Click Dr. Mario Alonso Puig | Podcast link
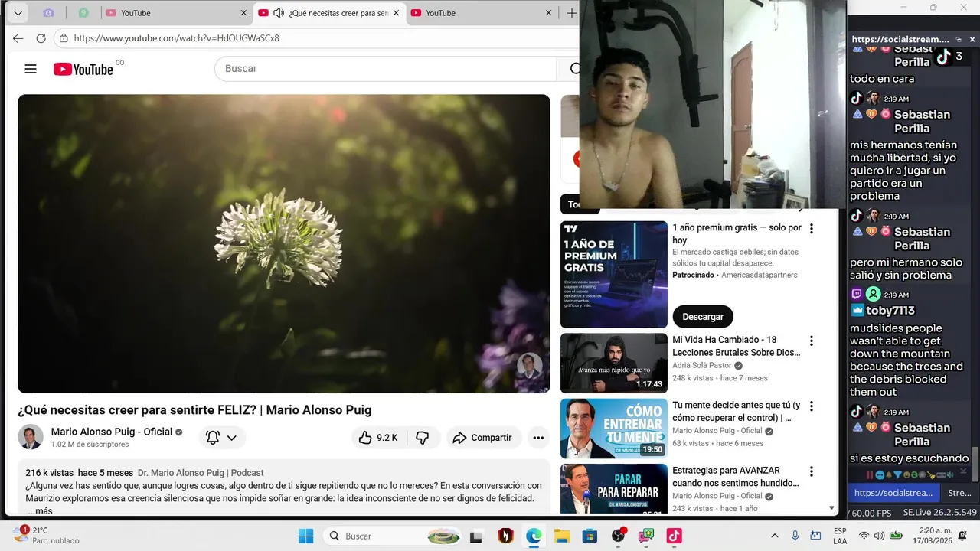 tap(201, 473)
